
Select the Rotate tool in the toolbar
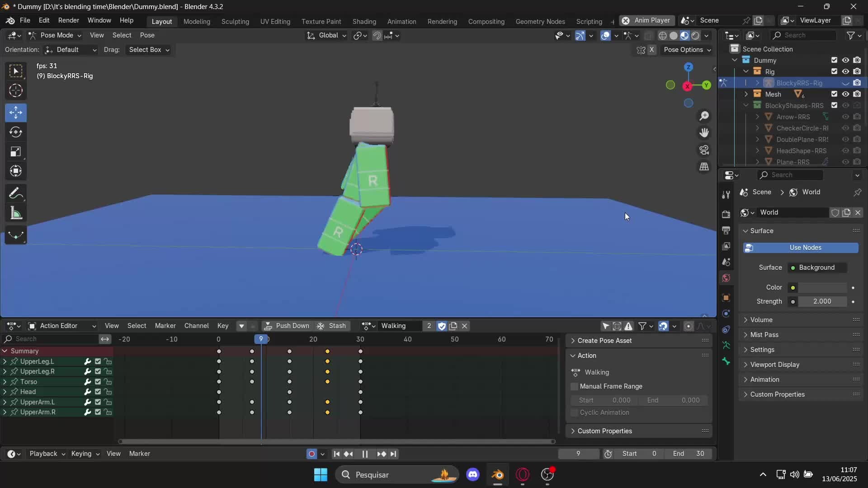pos(16,132)
